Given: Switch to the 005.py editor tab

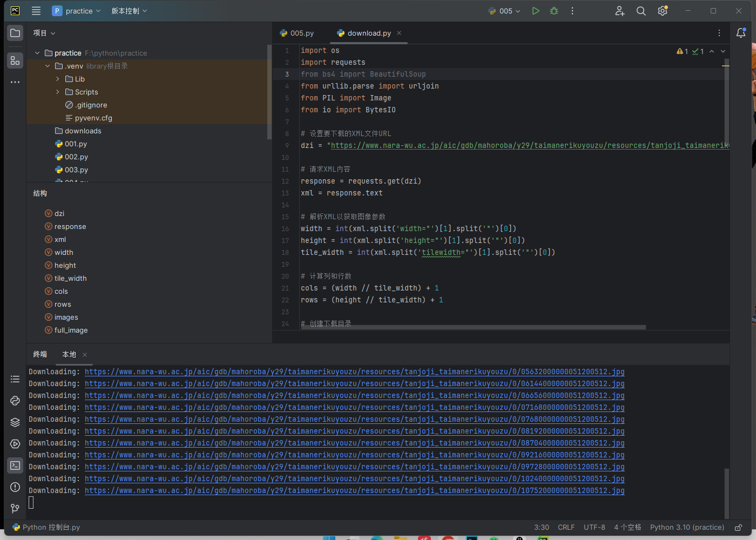Looking at the screenshot, I should pos(298,33).
